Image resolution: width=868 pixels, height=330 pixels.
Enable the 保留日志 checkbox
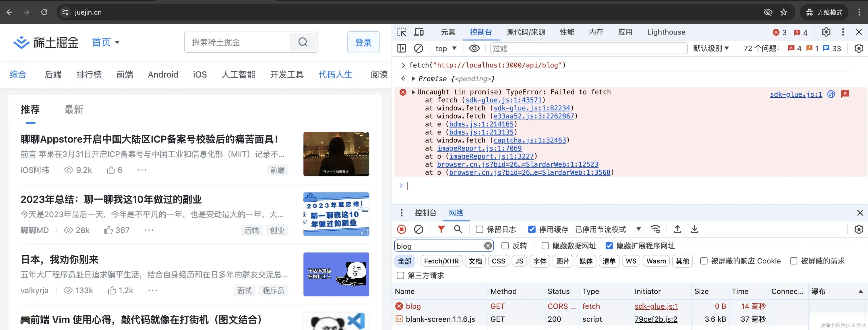pos(479,229)
